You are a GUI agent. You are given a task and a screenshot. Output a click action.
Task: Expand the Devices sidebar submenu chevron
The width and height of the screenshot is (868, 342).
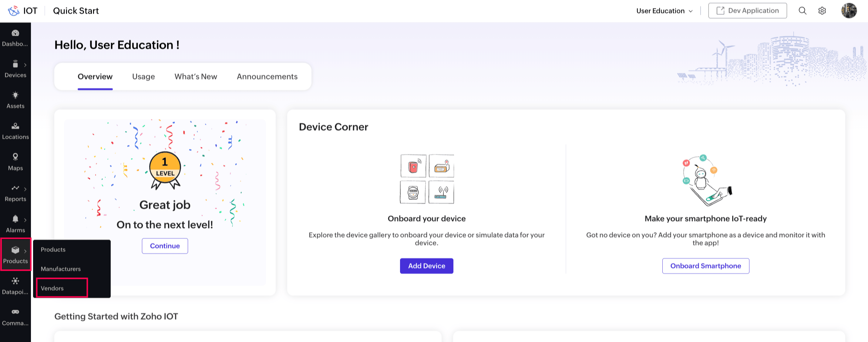coord(25,65)
